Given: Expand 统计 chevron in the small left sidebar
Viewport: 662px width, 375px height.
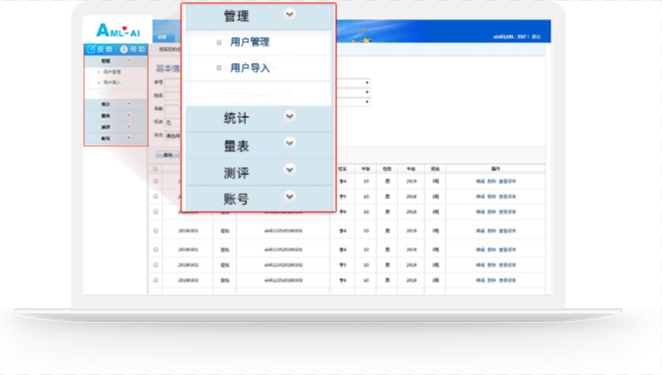Looking at the screenshot, I should click(129, 103).
